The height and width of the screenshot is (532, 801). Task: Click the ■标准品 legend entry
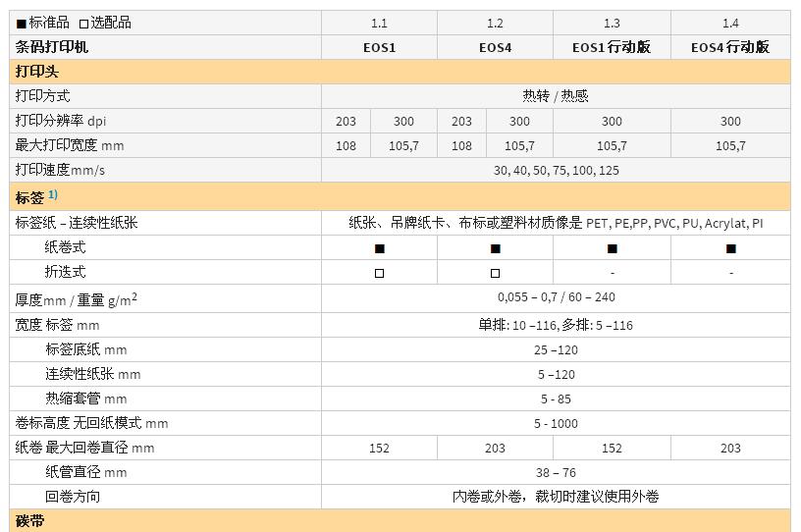point(42,23)
